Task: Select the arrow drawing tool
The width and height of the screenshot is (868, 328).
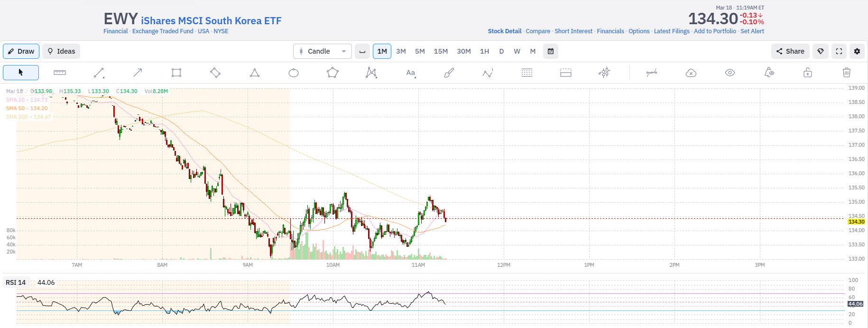Action: point(138,73)
